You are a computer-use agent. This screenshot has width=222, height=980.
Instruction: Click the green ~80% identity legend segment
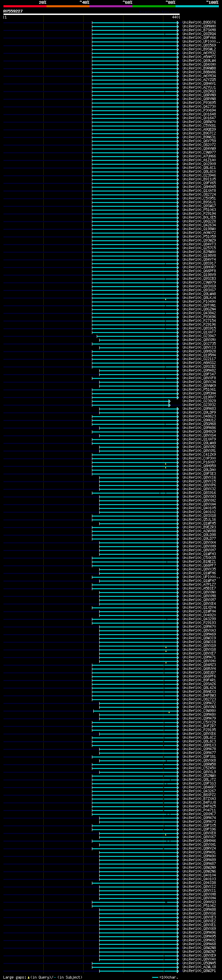154,6
